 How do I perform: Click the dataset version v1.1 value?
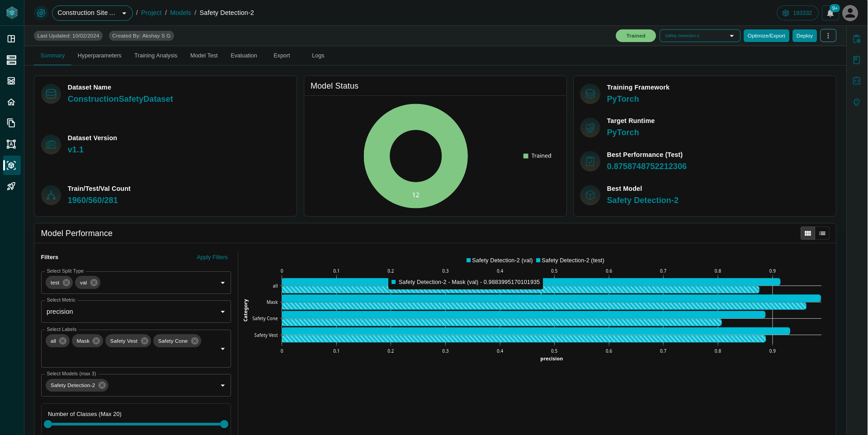coord(75,150)
